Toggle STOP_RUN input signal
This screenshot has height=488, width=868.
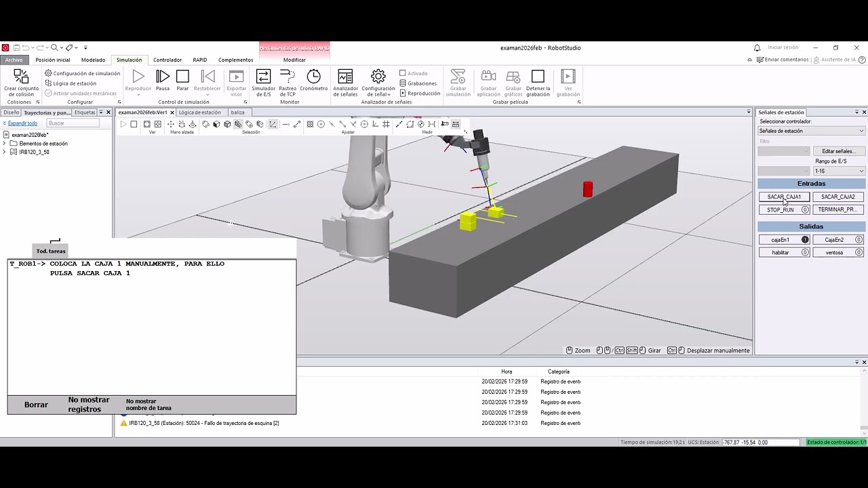pyautogui.click(x=784, y=210)
